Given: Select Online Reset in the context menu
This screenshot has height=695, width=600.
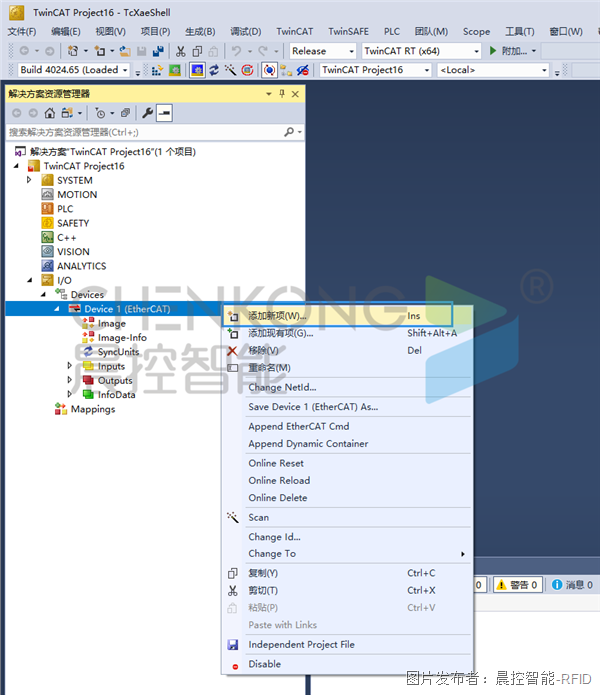Looking at the screenshot, I should (x=347, y=463).
